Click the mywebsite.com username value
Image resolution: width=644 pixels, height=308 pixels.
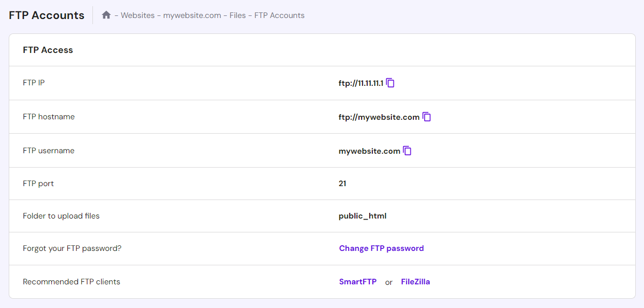coord(369,151)
